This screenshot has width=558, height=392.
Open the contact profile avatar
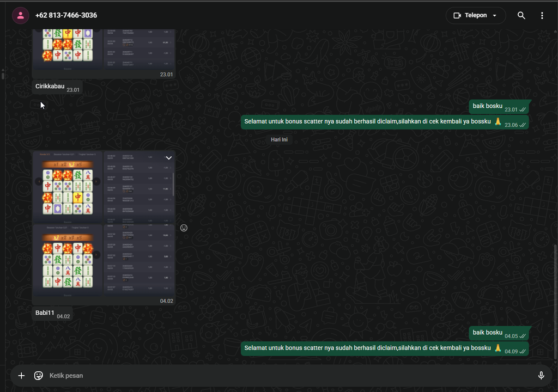(21, 15)
